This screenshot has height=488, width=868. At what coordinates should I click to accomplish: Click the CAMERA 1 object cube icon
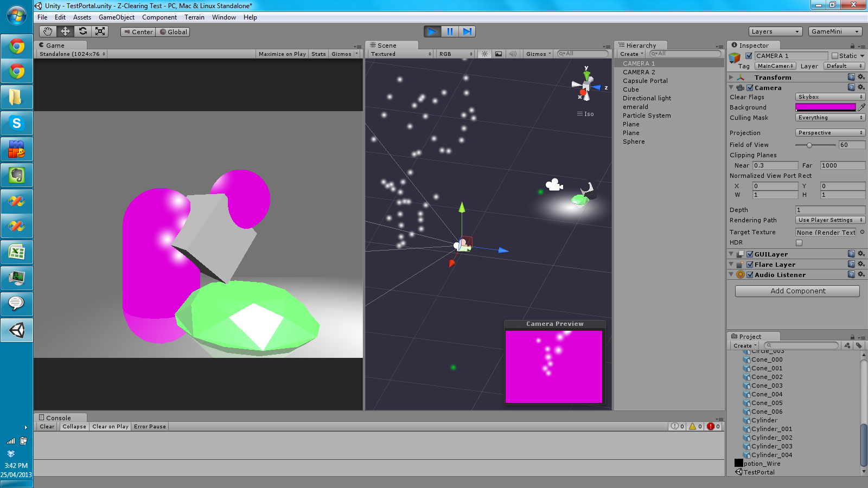(x=735, y=57)
